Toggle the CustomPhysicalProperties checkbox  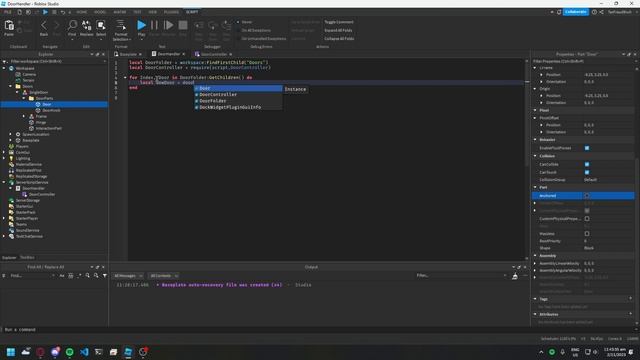point(587,219)
